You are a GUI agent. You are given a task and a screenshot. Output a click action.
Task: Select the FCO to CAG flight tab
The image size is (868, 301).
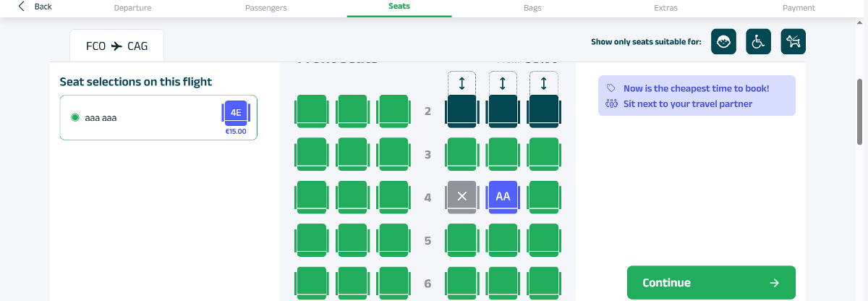116,46
